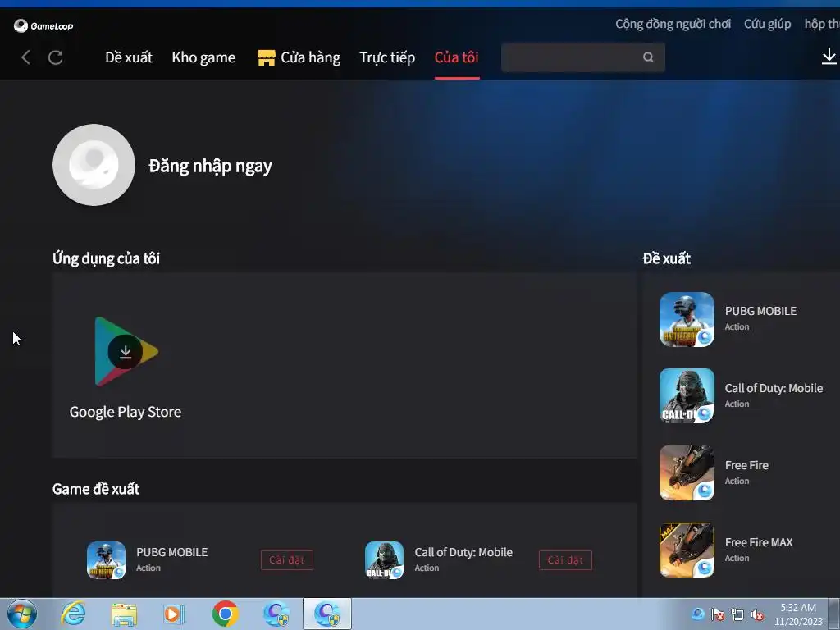Click Call of Duty icon under Game đề xuất

pos(384,560)
